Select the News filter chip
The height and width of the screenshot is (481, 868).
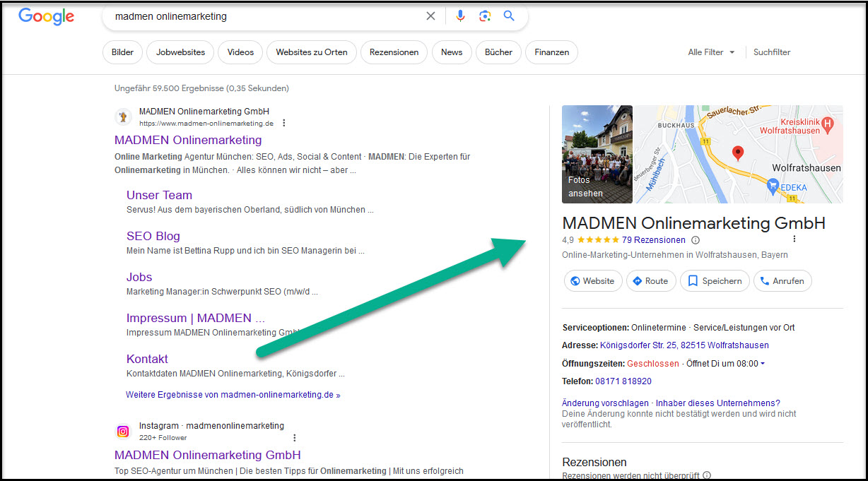(x=452, y=52)
